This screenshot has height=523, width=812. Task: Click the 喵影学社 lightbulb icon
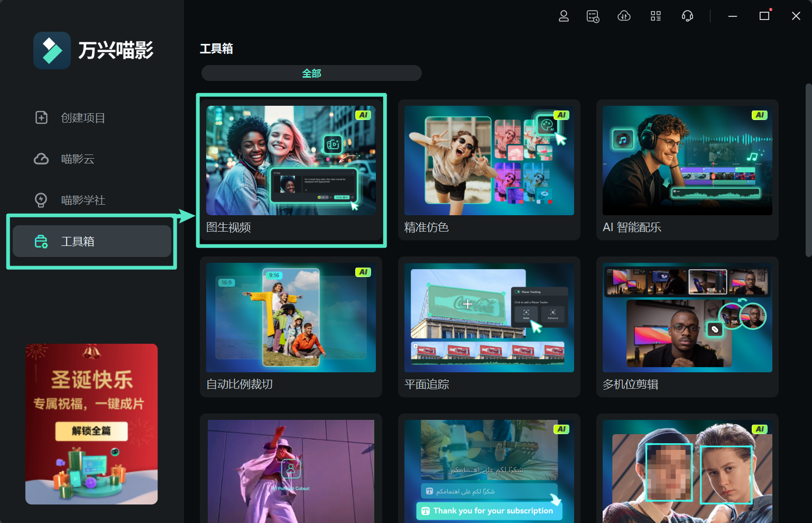(x=41, y=200)
